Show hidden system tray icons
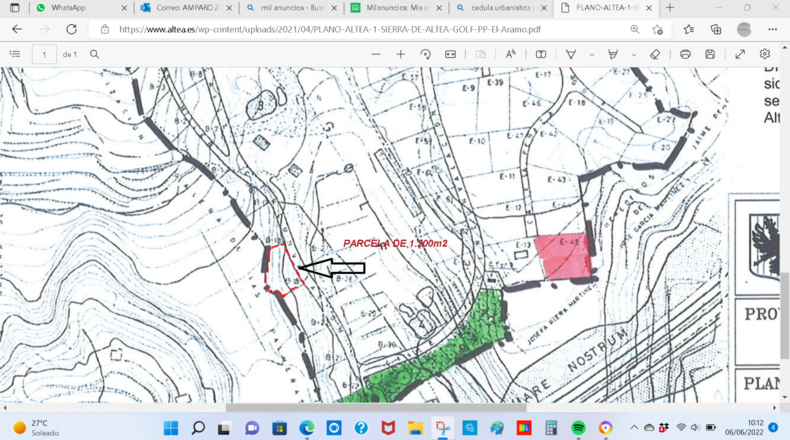This screenshot has height=440, width=790. click(634, 427)
